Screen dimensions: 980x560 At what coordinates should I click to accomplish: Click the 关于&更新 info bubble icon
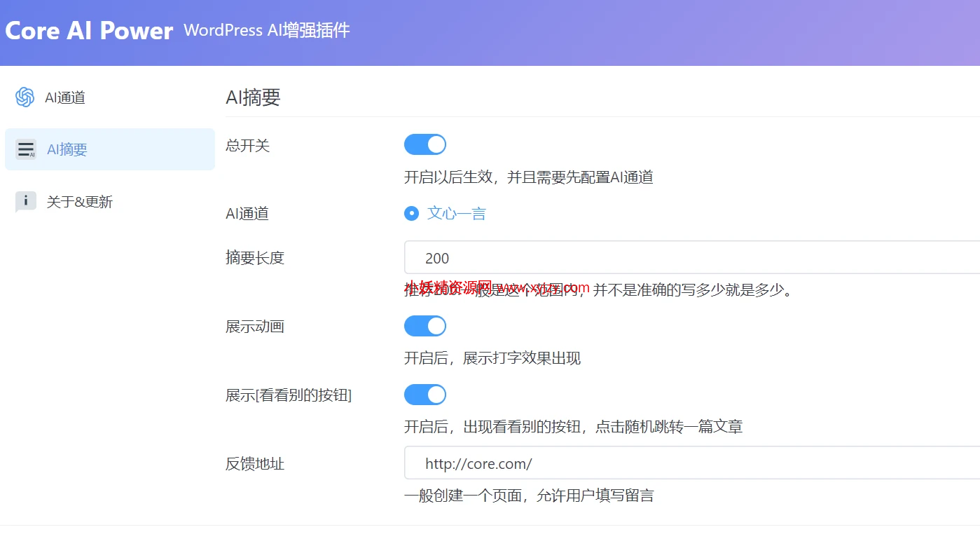[25, 202]
